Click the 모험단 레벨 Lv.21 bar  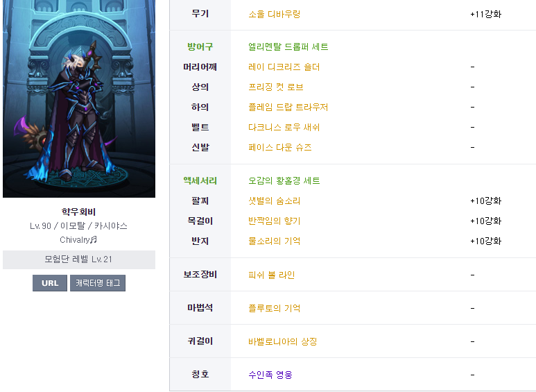pyautogui.click(x=79, y=259)
